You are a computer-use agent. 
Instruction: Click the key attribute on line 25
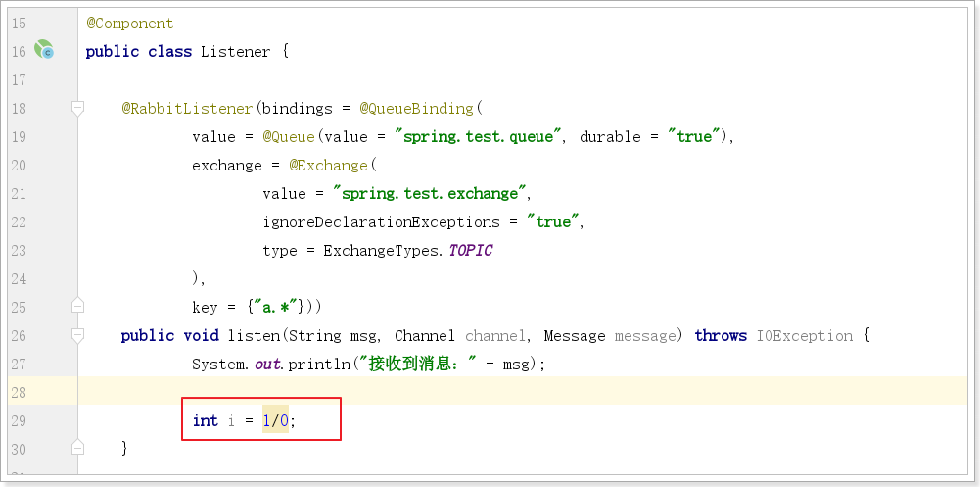point(205,307)
